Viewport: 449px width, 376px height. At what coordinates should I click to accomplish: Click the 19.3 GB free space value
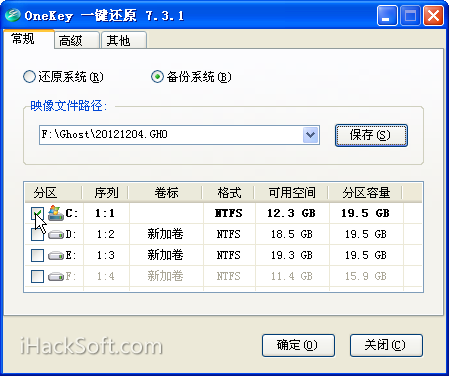coord(292,255)
